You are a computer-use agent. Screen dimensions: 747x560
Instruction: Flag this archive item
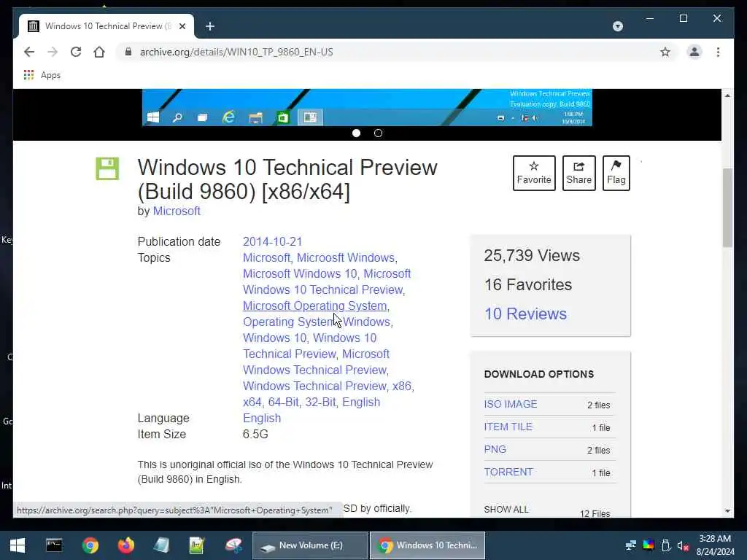click(x=616, y=173)
